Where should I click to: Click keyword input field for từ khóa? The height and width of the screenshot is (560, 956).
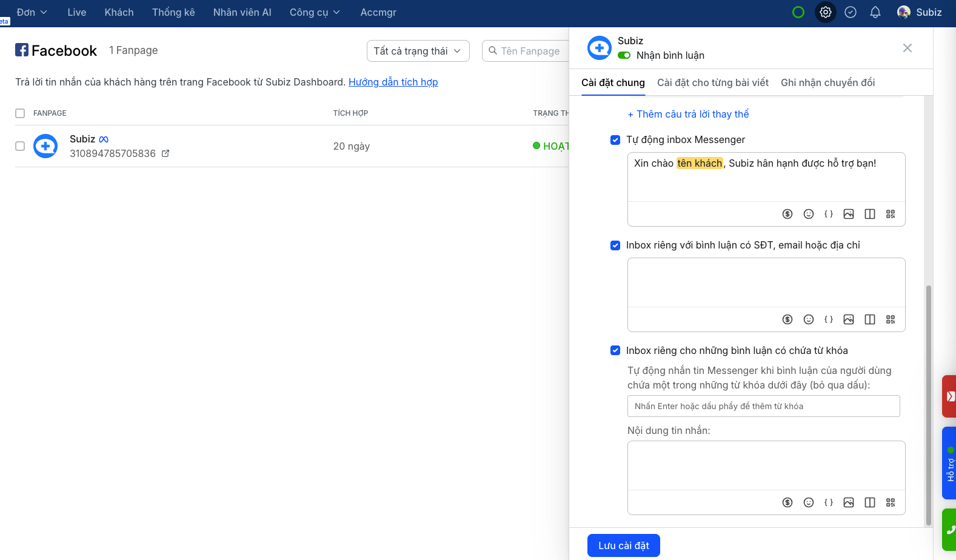point(763,406)
